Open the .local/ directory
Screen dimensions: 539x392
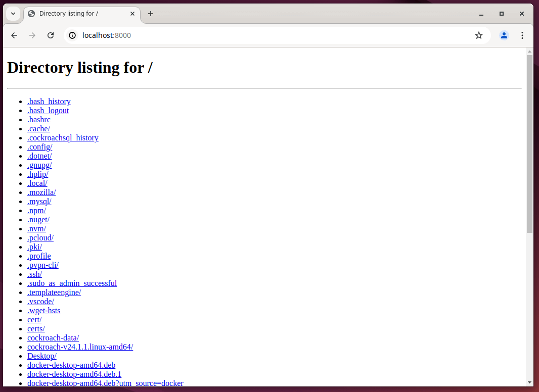tap(37, 183)
